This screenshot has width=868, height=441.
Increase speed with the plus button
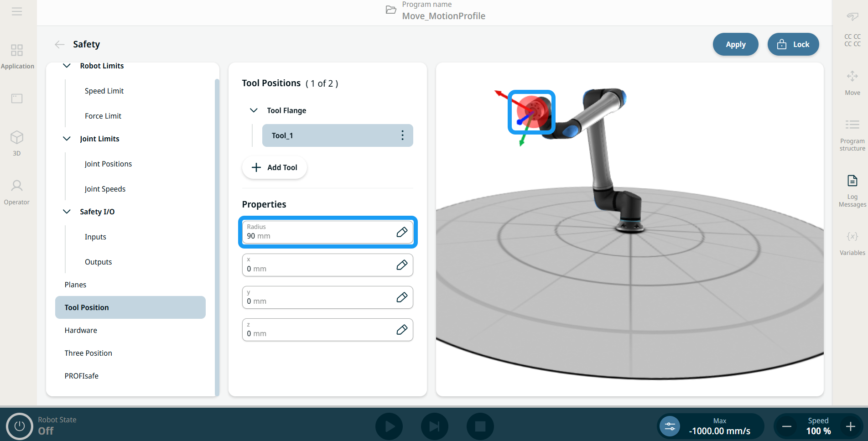850,426
